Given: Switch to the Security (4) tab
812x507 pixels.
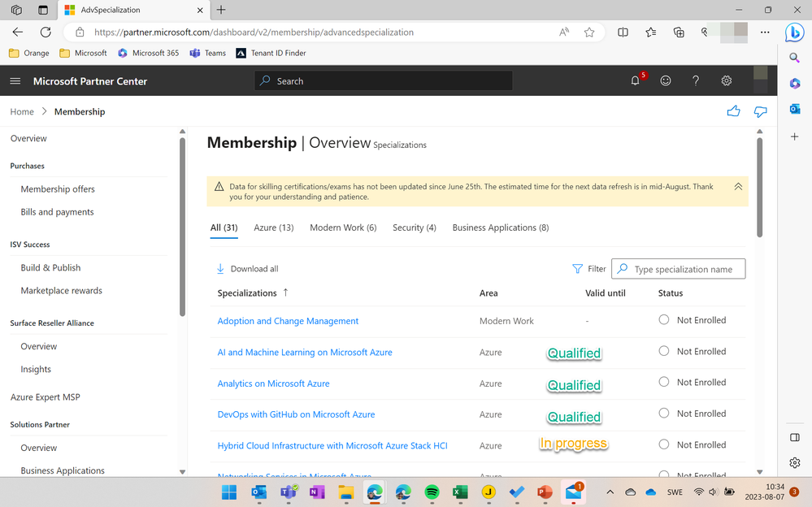Looking at the screenshot, I should point(415,227).
